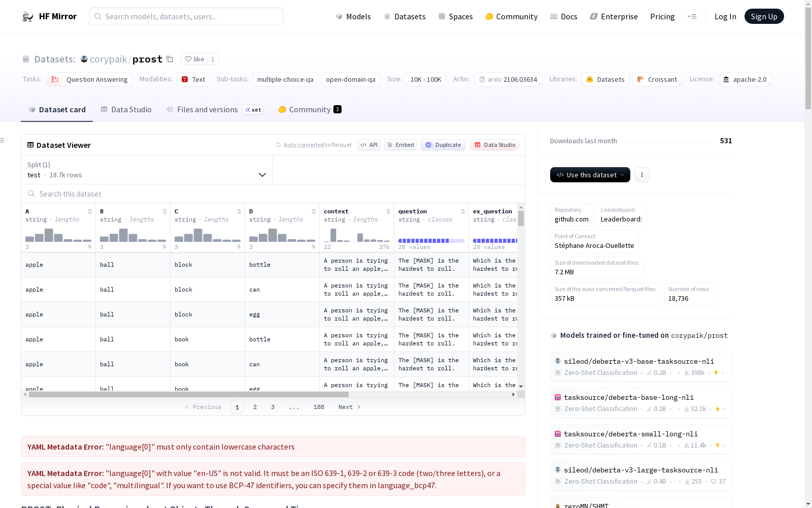
Task: Open the navigation overflow menu icon
Action: (x=692, y=17)
